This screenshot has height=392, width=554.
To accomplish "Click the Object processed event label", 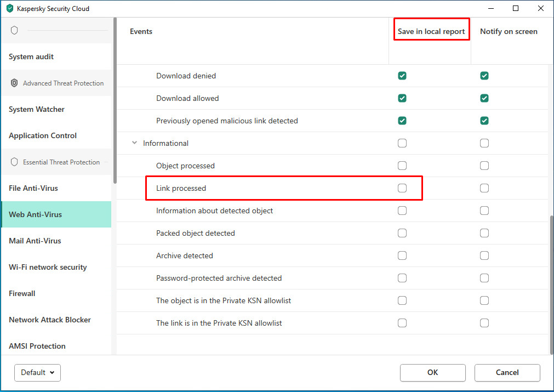I will [185, 166].
